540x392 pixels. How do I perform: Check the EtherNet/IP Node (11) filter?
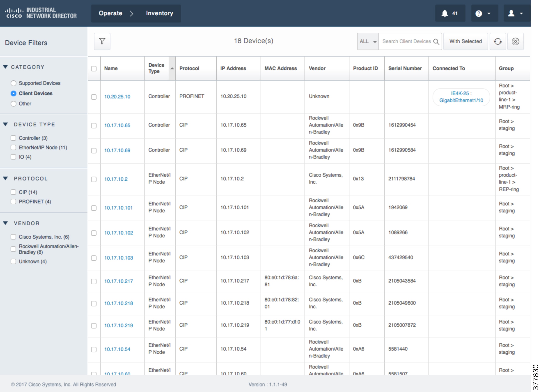pyautogui.click(x=13, y=148)
